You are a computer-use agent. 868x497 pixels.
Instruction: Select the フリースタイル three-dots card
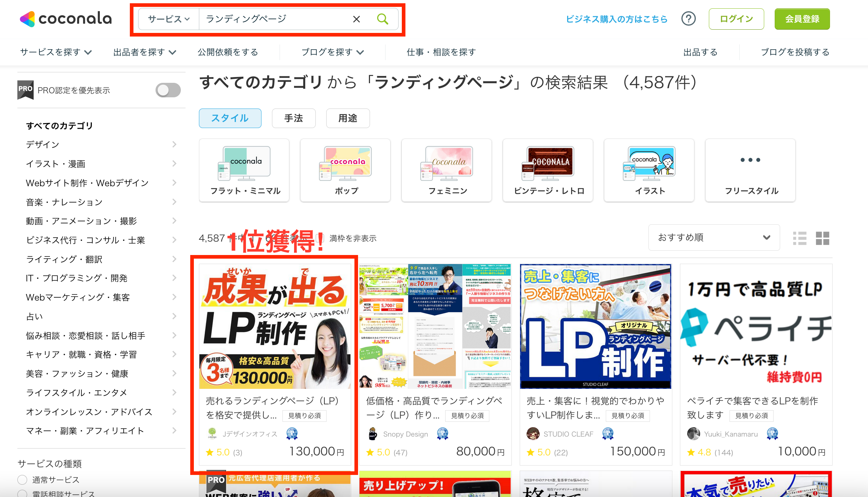(750, 170)
